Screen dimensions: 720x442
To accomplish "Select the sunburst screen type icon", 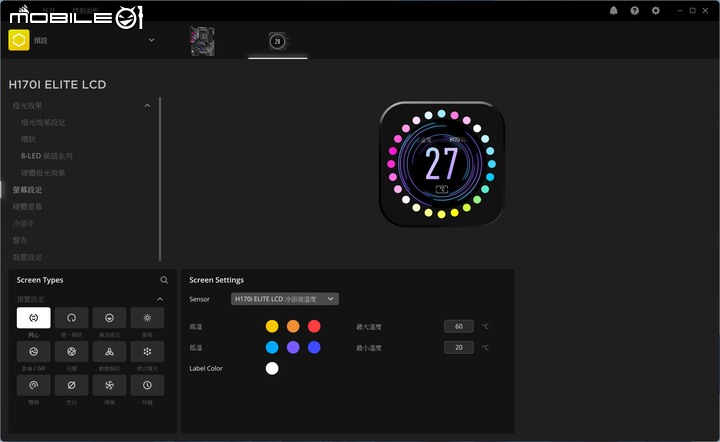I will pyautogui.click(x=147, y=318).
